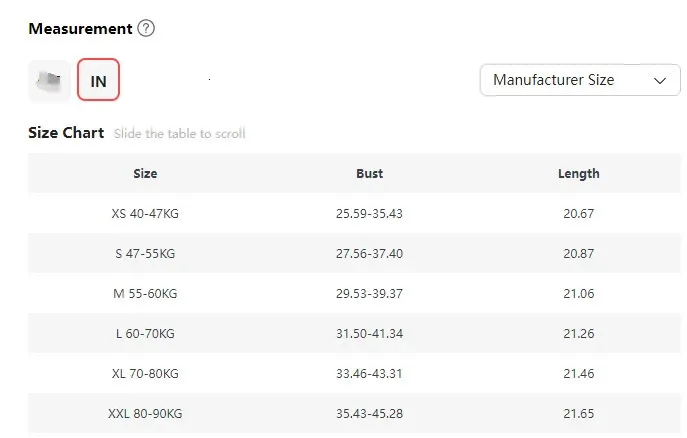
Task: Select the XXL 80-90KG size row
Action: click(x=145, y=413)
